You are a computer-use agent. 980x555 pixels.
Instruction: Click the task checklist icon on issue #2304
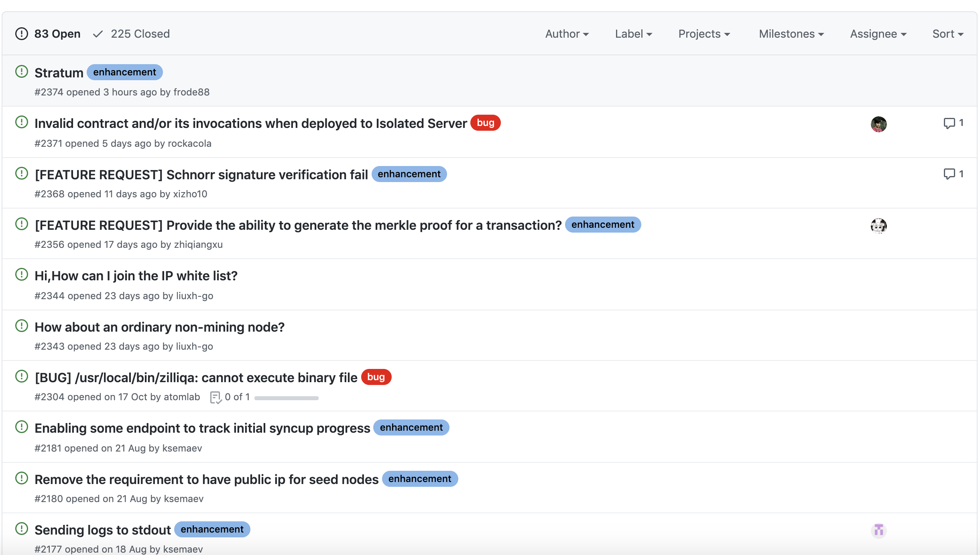point(216,397)
